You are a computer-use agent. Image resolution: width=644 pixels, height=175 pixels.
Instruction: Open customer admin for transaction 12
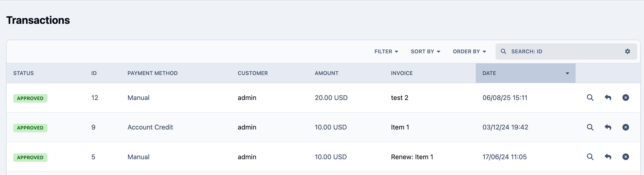point(247,98)
